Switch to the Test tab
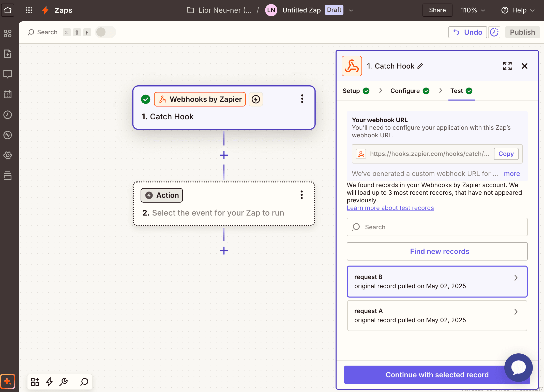Image resolution: width=544 pixels, height=392 pixels. coord(461,91)
